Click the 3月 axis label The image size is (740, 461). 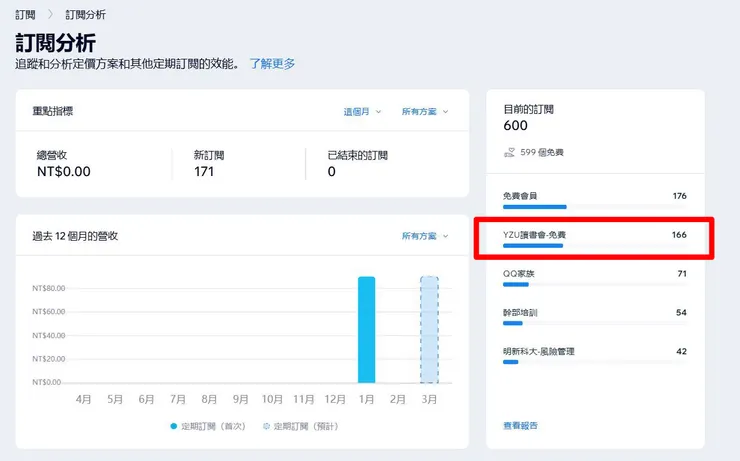429,400
